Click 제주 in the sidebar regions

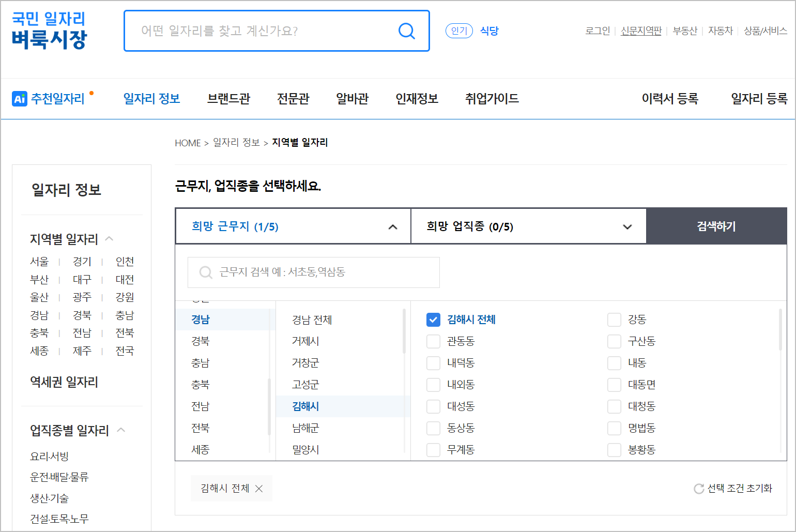pos(82,351)
